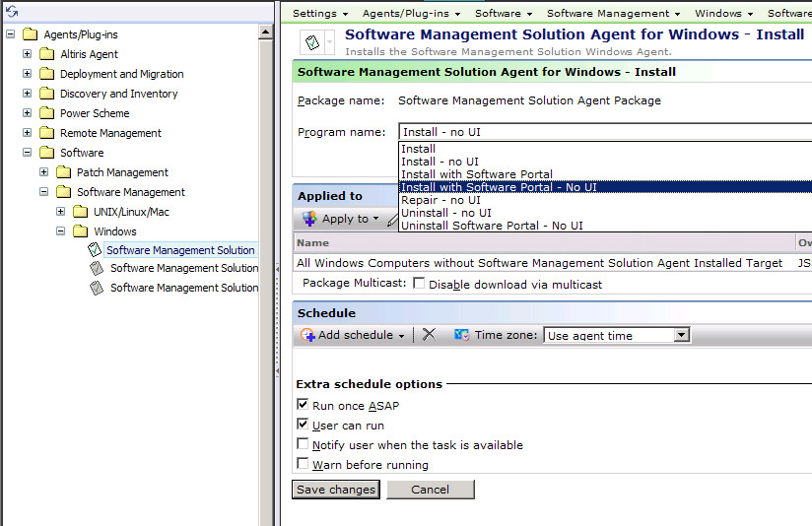The height and width of the screenshot is (526, 812).
Task: Open the Time zone dropdown
Action: pyautogui.click(x=681, y=335)
